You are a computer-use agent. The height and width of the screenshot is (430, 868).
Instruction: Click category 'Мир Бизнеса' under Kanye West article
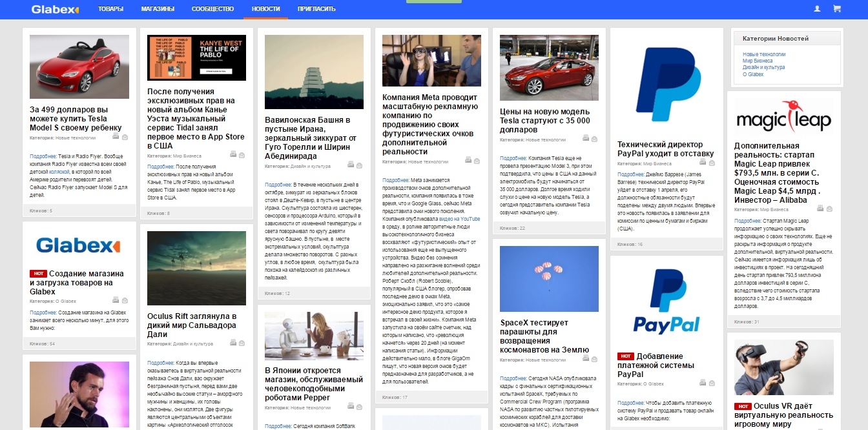point(188,156)
